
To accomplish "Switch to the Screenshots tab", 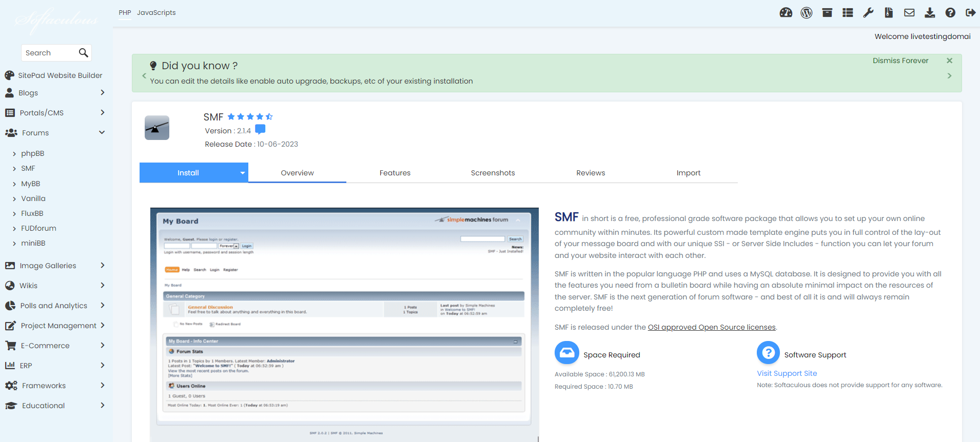I will click(x=493, y=173).
